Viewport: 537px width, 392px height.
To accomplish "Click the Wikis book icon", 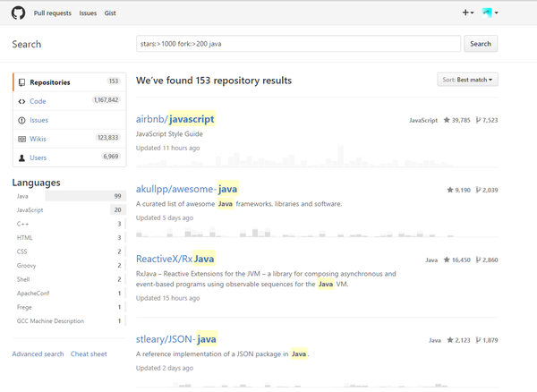I will point(21,139).
